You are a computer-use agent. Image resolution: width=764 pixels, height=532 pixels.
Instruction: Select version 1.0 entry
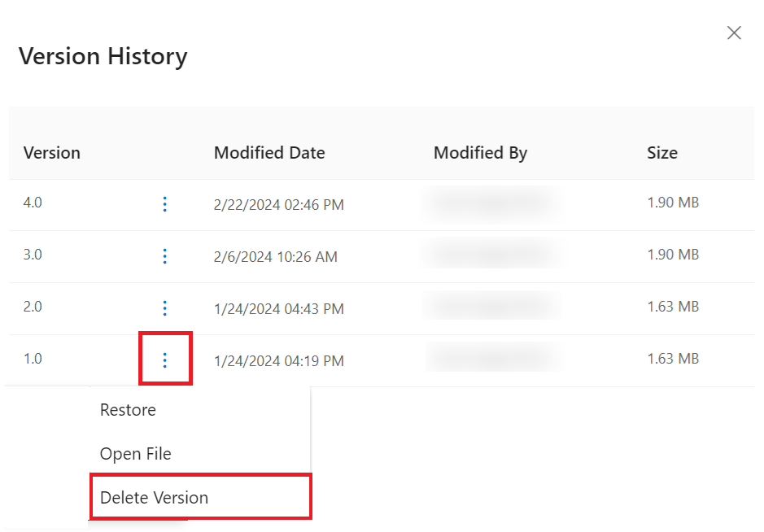pos(33,359)
